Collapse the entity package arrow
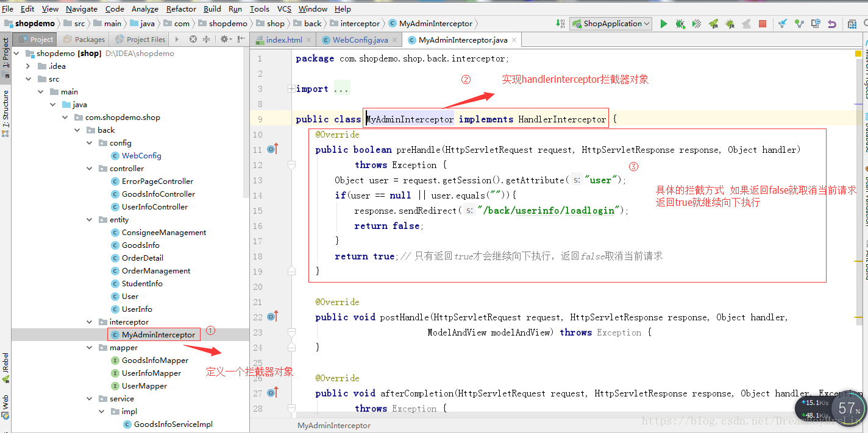The width and height of the screenshot is (868, 433). (x=90, y=219)
